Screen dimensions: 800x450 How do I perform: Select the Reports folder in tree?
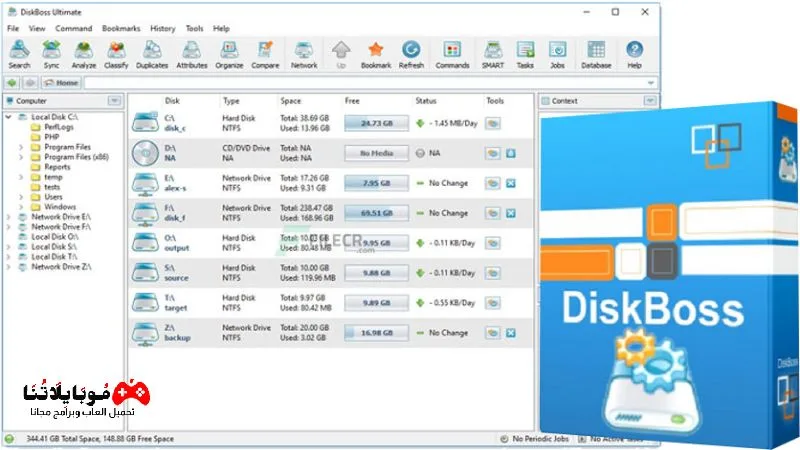pyautogui.click(x=57, y=167)
